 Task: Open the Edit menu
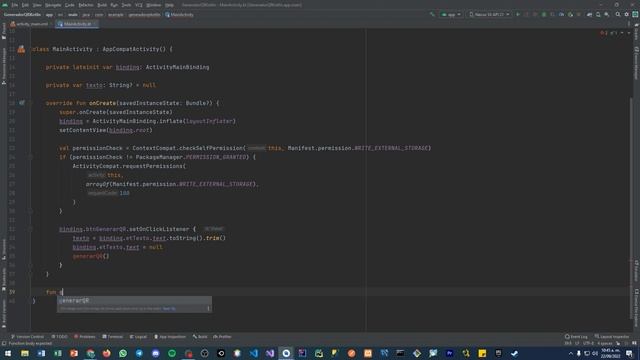point(25,5)
